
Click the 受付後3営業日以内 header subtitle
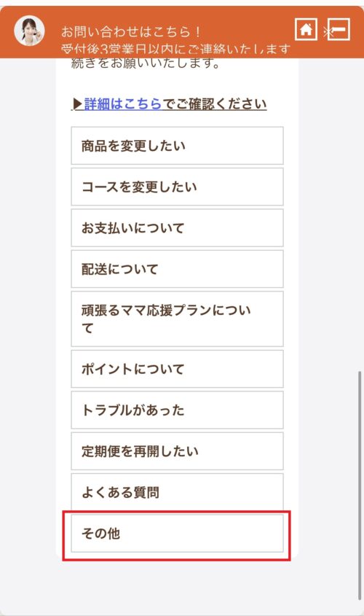click(x=175, y=50)
